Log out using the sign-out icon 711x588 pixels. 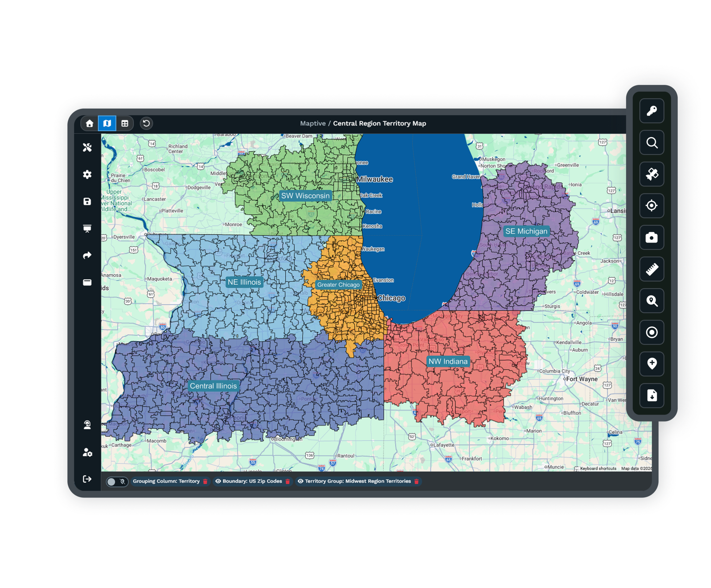click(87, 479)
